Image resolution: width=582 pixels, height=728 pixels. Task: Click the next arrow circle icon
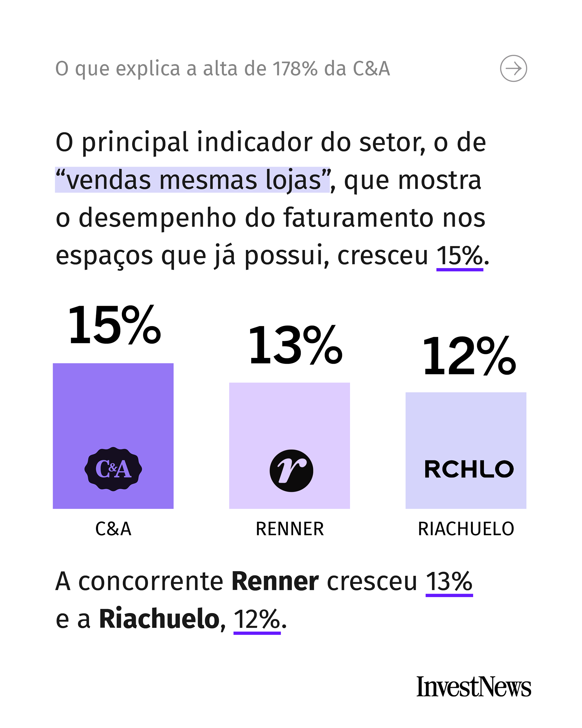click(x=513, y=69)
